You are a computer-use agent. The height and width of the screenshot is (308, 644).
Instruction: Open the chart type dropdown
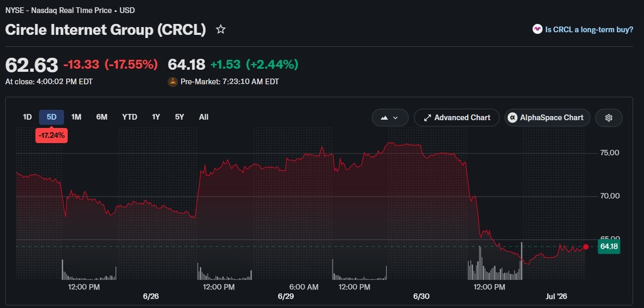[390, 118]
